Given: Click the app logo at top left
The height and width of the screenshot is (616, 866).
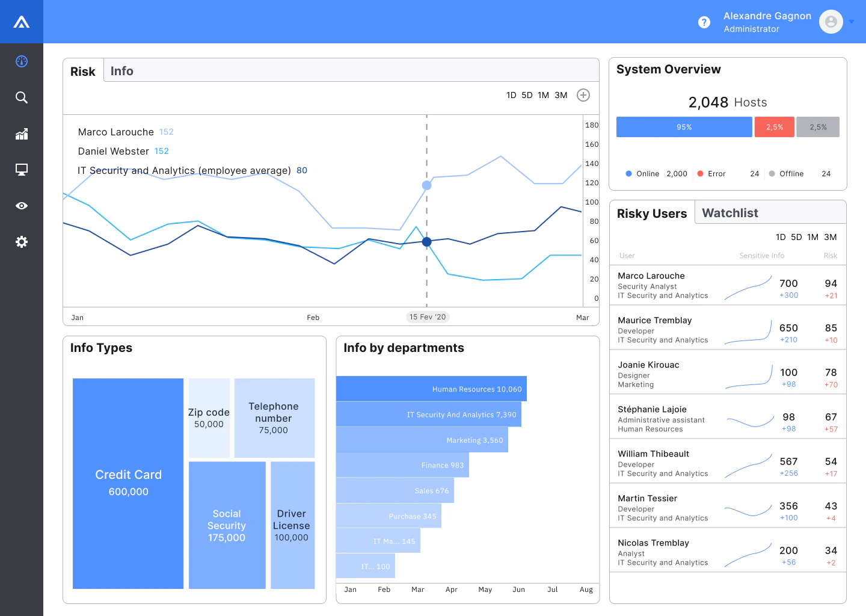Looking at the screenshot, I should point(22,22).
